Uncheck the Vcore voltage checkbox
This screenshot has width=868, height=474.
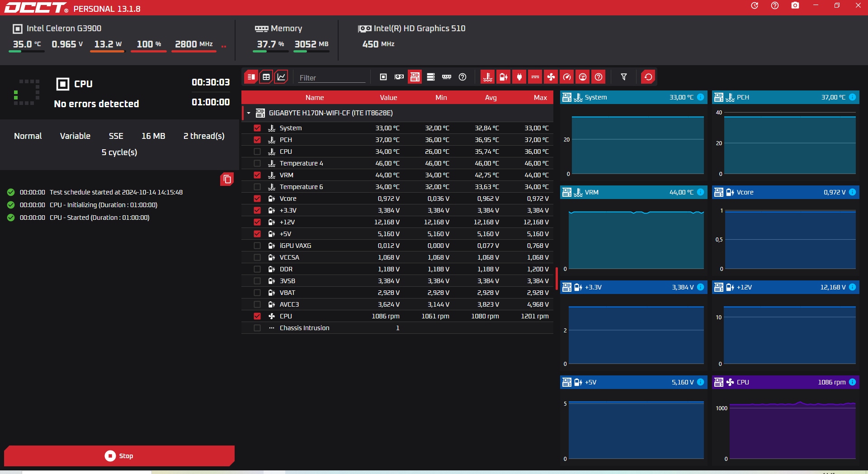pyautogui.click(x=257, y=199)
